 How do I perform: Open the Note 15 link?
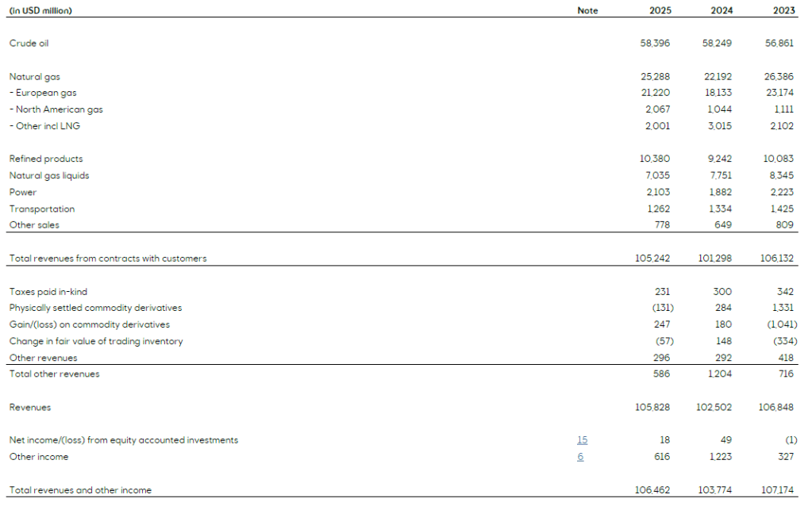point(582,440)
